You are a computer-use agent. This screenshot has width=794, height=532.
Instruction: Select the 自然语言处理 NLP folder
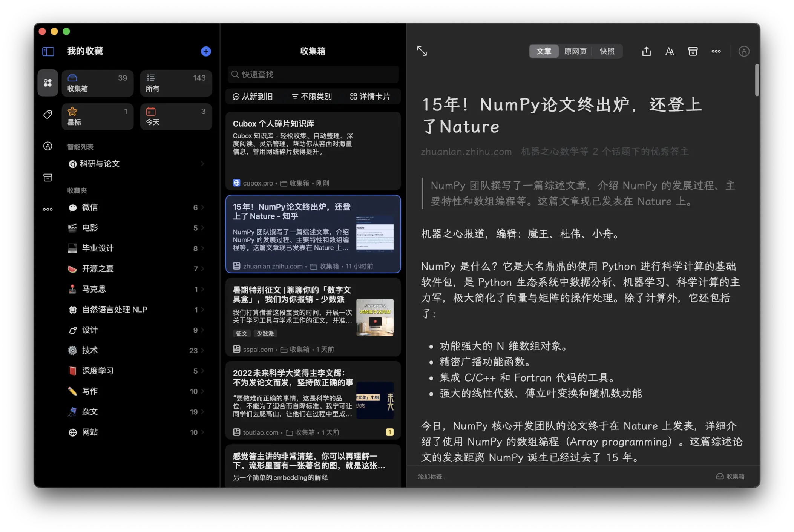136,310
